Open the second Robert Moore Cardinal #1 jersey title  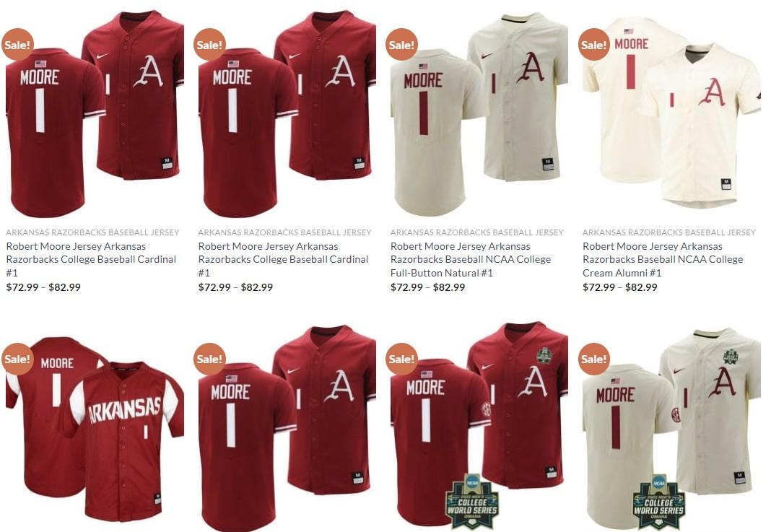283,259
